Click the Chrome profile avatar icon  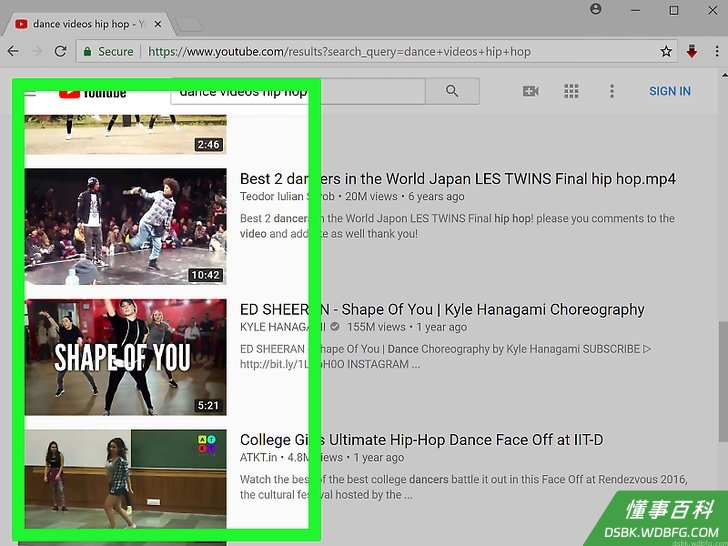596,9
